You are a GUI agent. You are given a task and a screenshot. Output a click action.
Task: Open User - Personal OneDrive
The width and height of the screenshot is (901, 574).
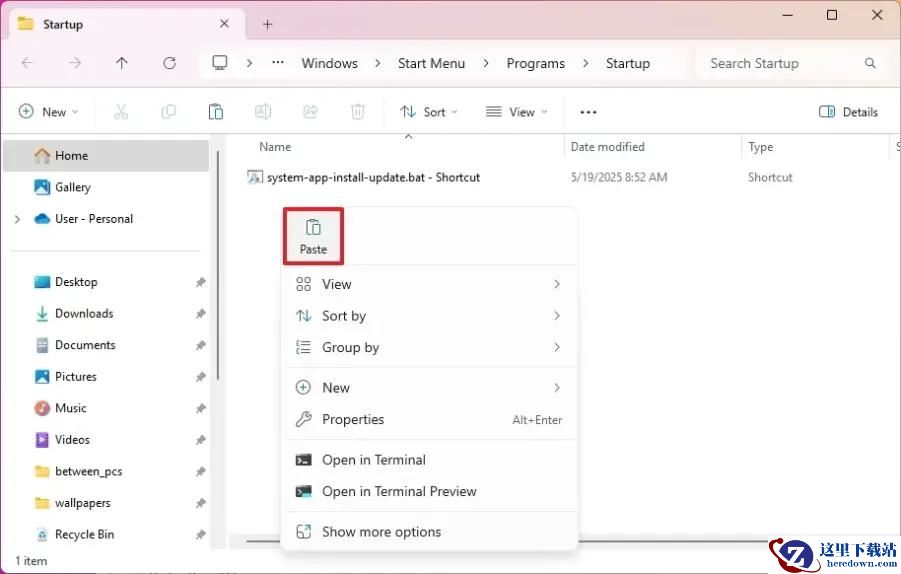(106, 219)
